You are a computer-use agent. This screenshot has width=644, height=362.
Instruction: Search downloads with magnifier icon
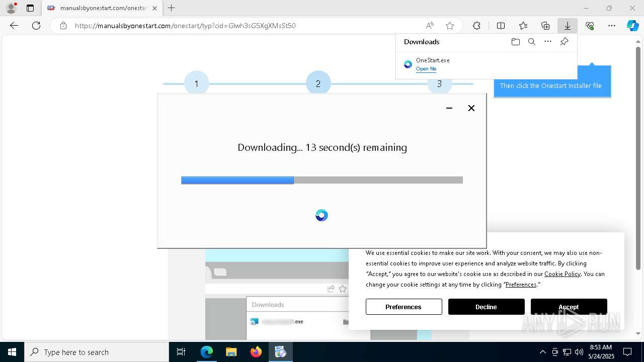(x=532, y=42)
